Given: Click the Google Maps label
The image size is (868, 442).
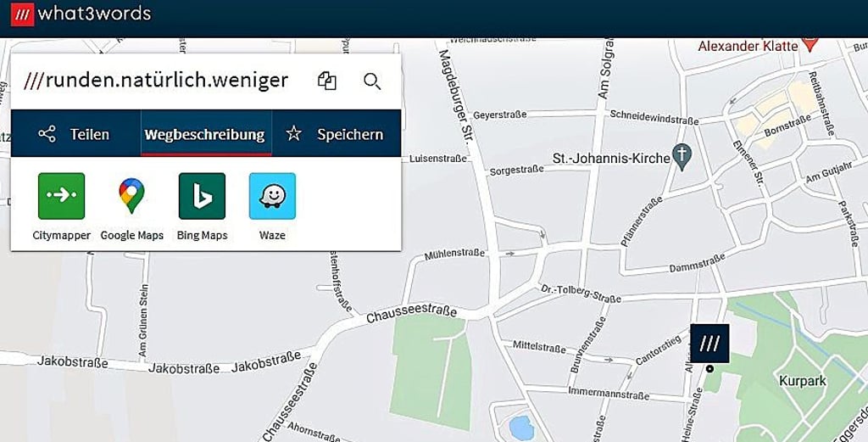Looking at the screenshot, I should [131, 235].
